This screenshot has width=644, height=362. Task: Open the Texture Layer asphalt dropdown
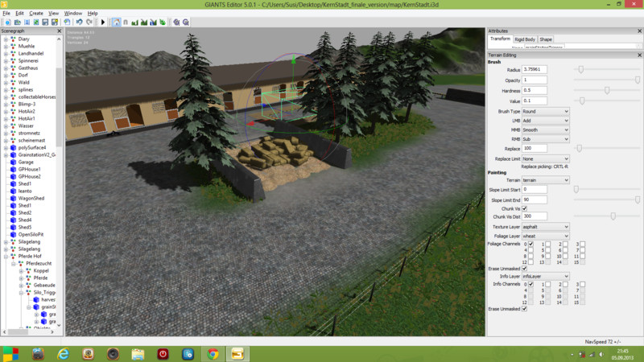[545, 227]
